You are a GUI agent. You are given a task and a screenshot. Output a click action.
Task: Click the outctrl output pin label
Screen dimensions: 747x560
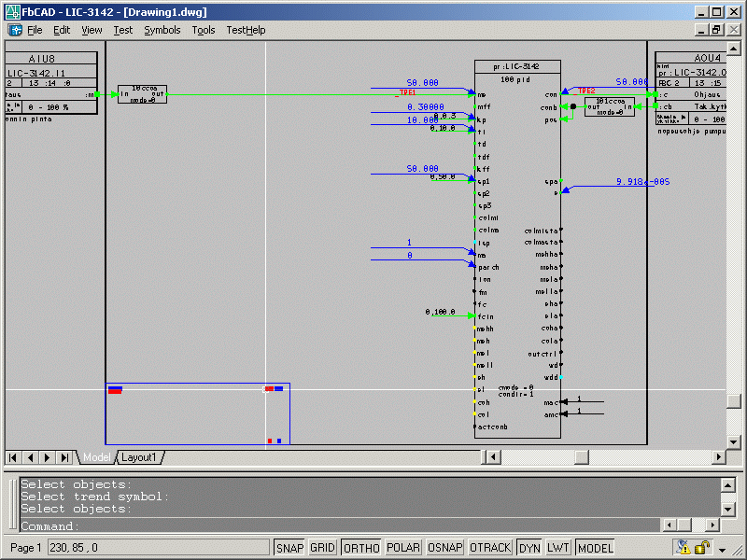543,354
